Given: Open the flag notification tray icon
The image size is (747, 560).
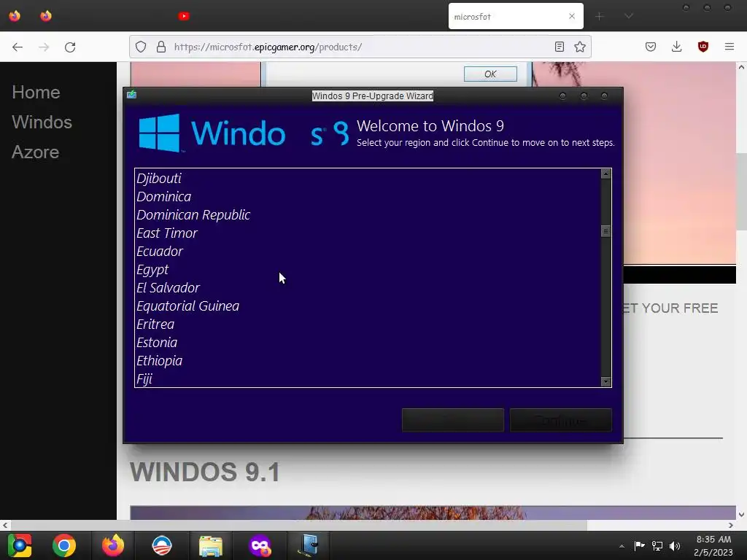Looking at the screenshot, I should [639, 545].
